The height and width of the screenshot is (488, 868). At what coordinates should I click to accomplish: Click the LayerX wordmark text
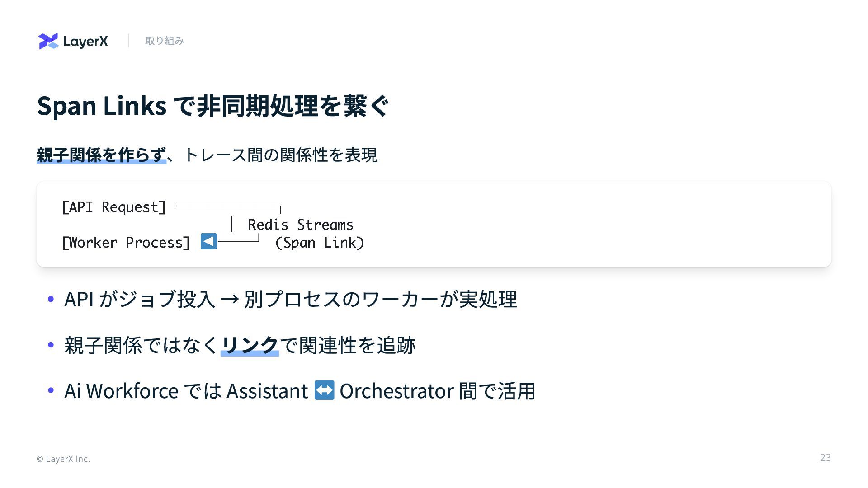click(x=85, y=42)
